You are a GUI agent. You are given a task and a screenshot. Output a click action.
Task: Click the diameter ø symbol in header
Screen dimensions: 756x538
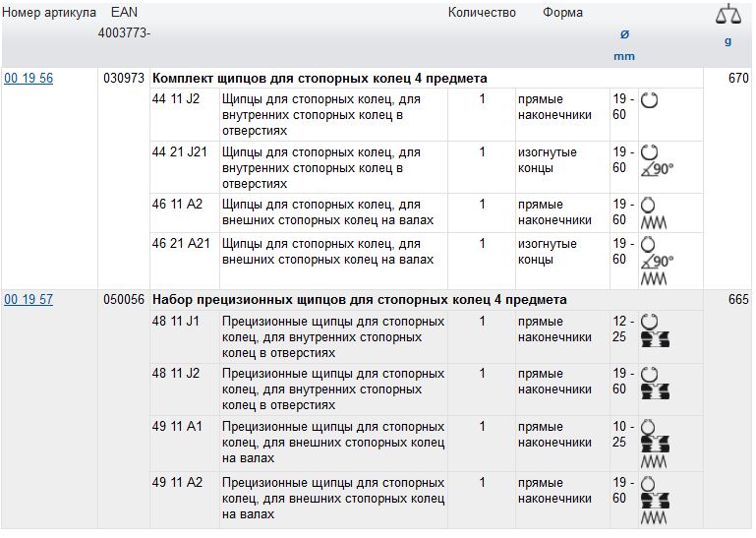pos(624,34)
